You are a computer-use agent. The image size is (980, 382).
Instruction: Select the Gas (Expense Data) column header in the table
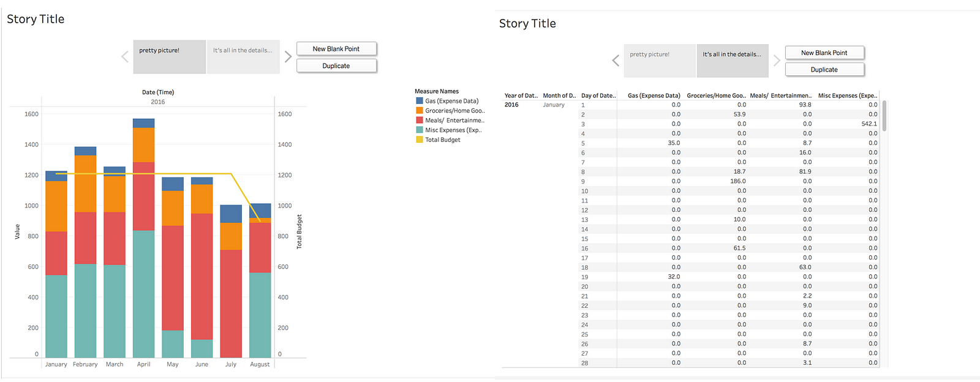[654, 95]
